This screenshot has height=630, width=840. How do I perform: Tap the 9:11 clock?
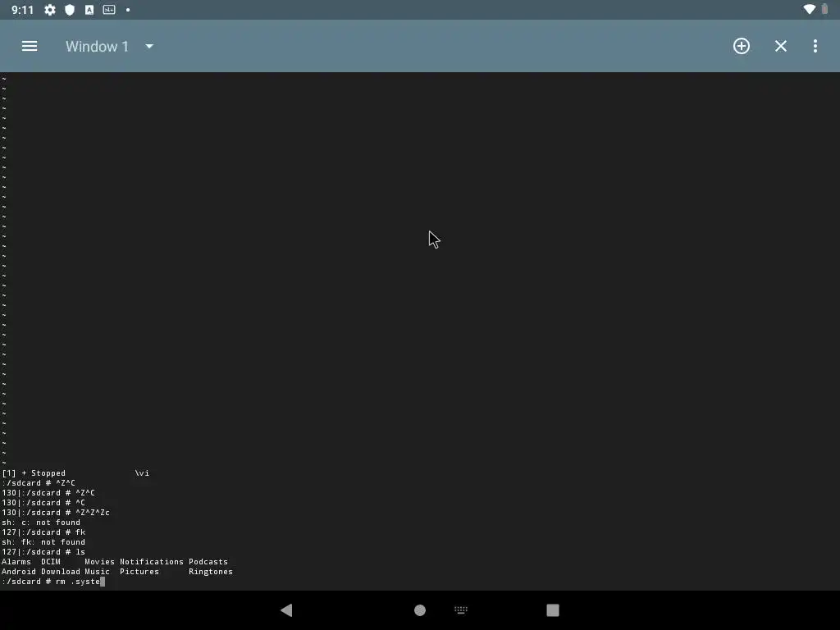pyautogui.click(x=22, y=10)
